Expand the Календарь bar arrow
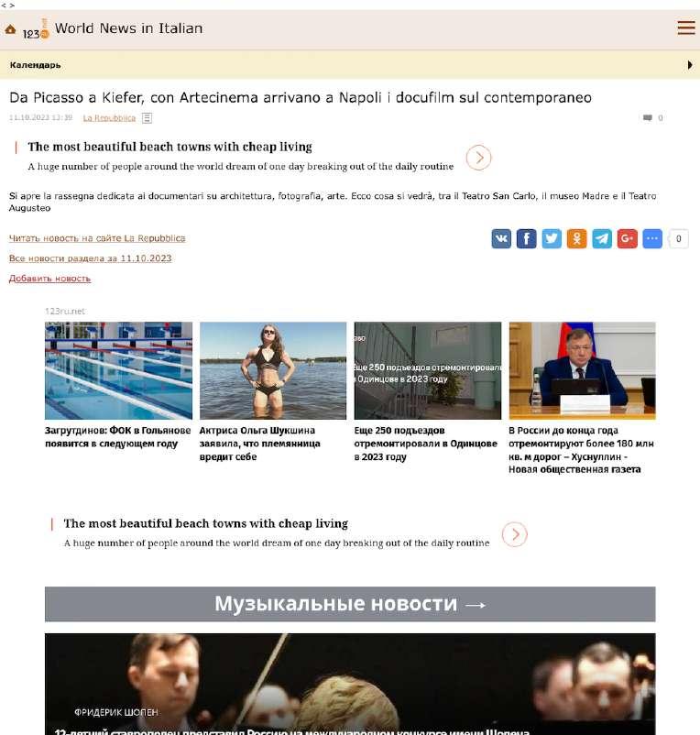This screenshot has width=700, height=735. tap(690, 65)
